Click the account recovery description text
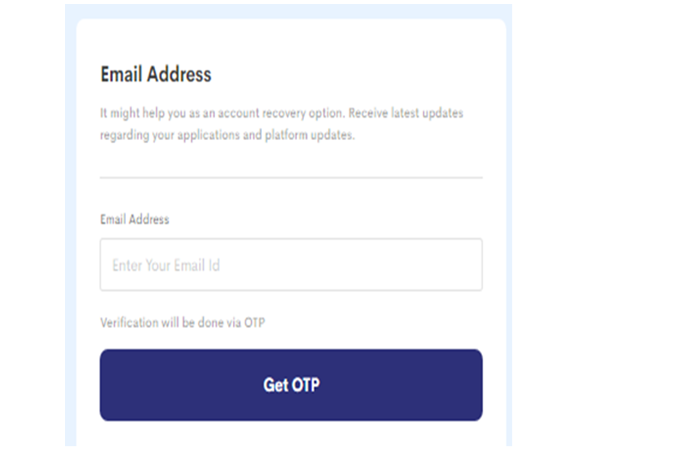This screenshot has width=698, height=462. click(x=281, y=124)
